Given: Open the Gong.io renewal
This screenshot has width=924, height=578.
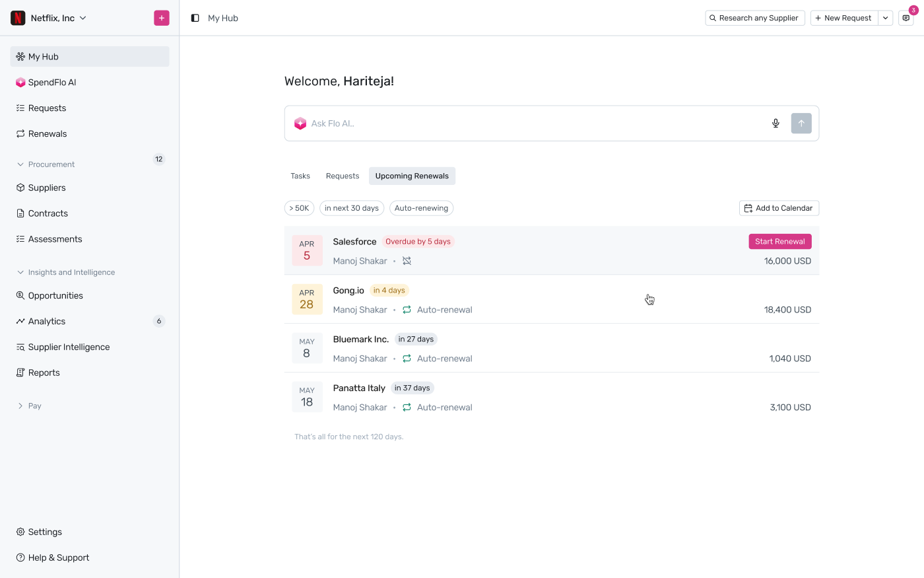Looking at the screenshot, I should (348, 291).
